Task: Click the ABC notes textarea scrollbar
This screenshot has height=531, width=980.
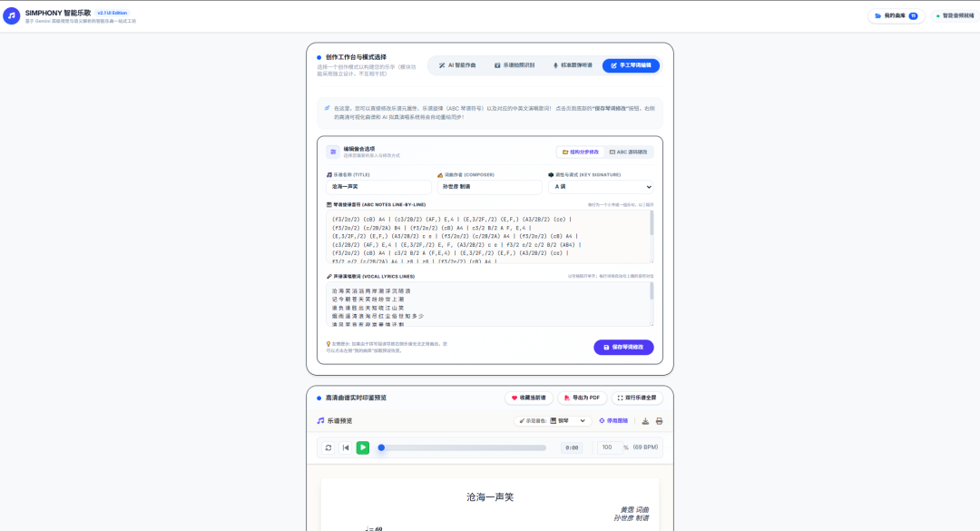Action: (x=652, y=223)
